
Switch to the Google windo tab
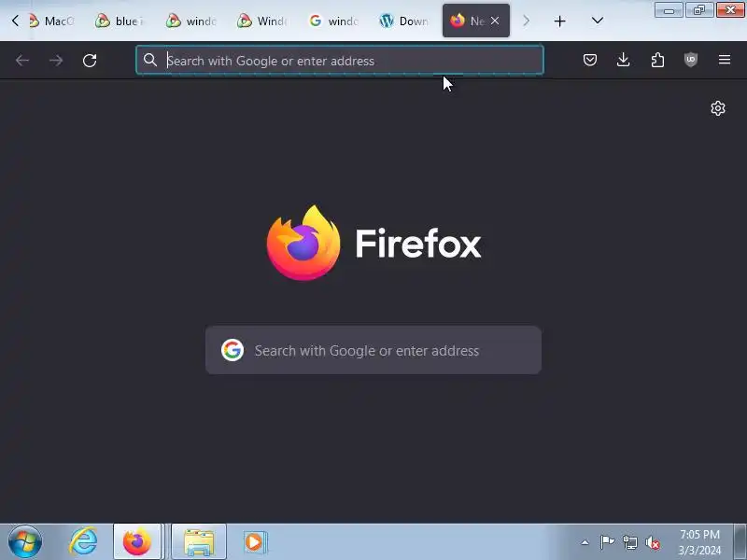[x=333, y=21]
